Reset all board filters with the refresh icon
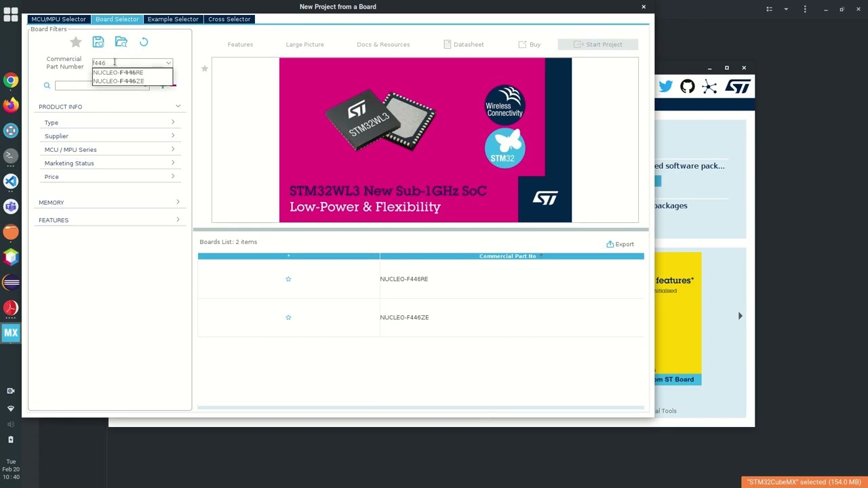 tap(144, 42)
